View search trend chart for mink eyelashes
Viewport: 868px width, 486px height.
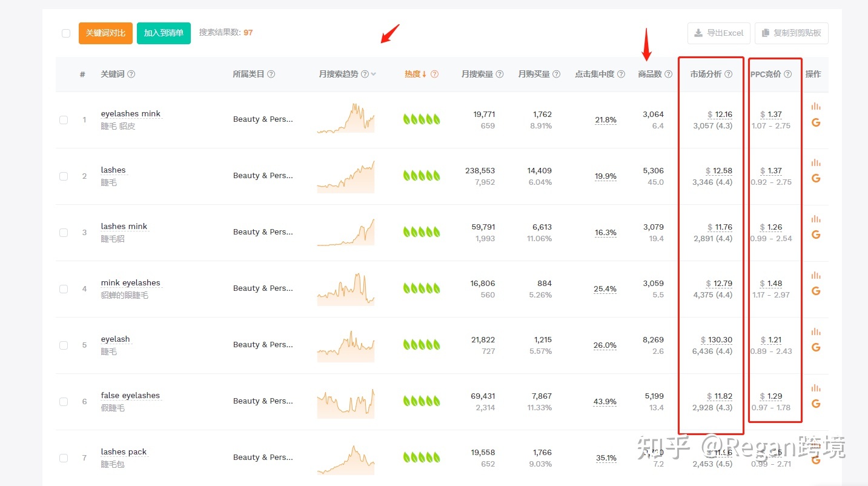(345, 290)
